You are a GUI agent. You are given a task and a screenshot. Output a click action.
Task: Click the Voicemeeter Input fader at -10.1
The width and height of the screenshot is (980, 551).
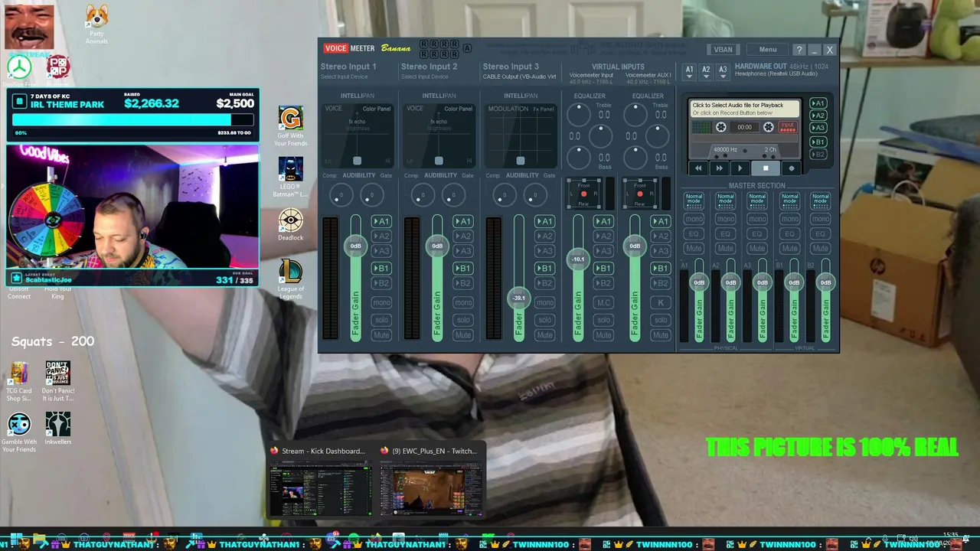tap(578, 259)
